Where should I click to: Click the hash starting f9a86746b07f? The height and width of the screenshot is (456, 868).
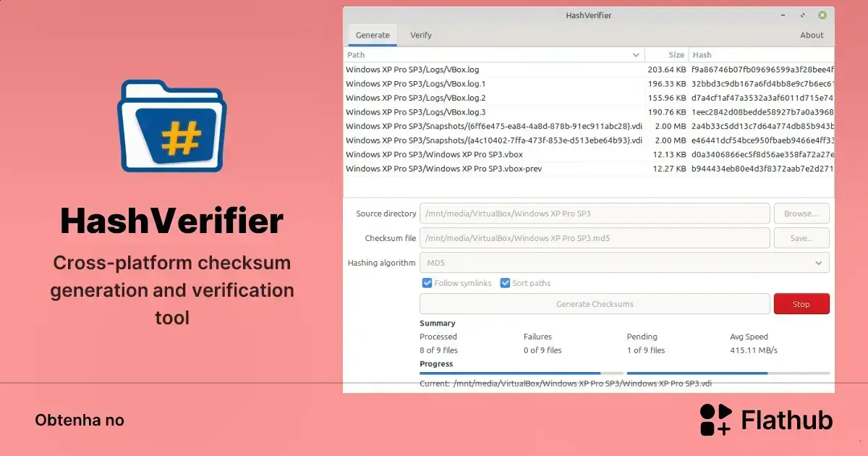click(x=762, y=70)
